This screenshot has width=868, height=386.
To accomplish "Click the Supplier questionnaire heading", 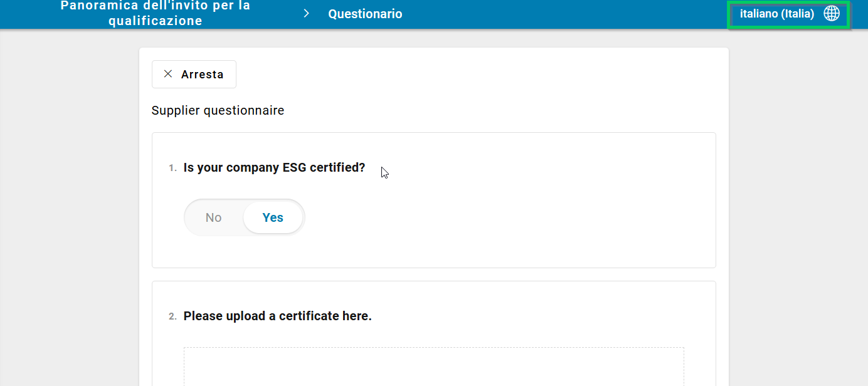I will pos(218,111).
